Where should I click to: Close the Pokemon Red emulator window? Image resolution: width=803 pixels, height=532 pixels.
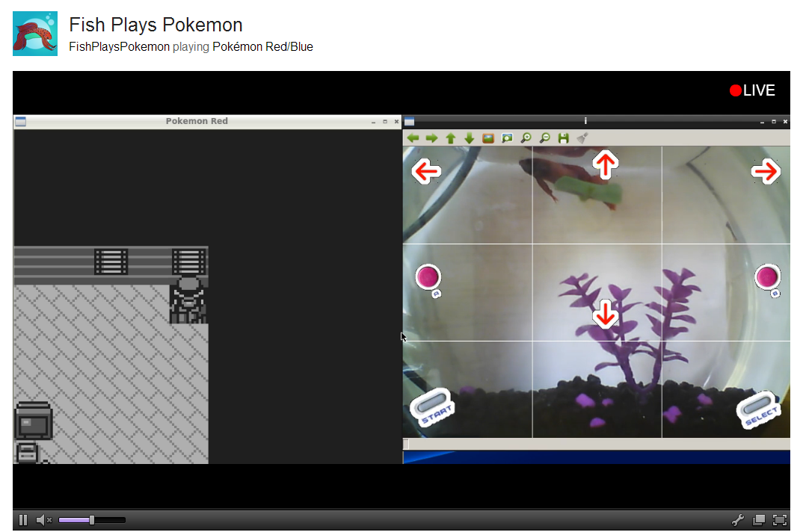point(396,122)
